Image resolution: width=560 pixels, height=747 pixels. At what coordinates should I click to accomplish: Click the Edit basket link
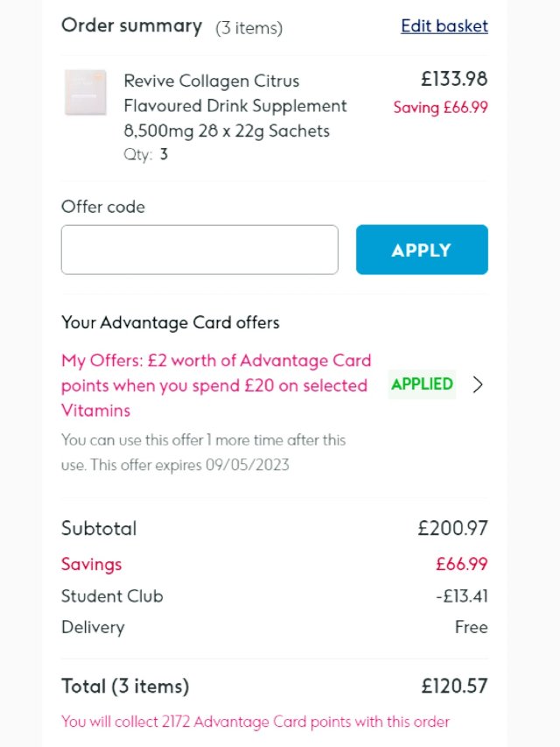coord(444,26)
